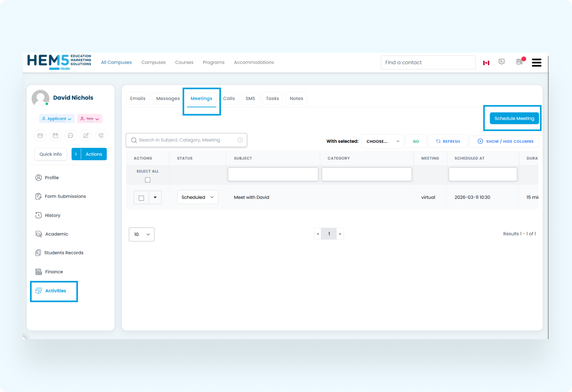This screenshot has height=392, width=572.
Task: Click the Canada flag language icon
Action: point(486,62)
